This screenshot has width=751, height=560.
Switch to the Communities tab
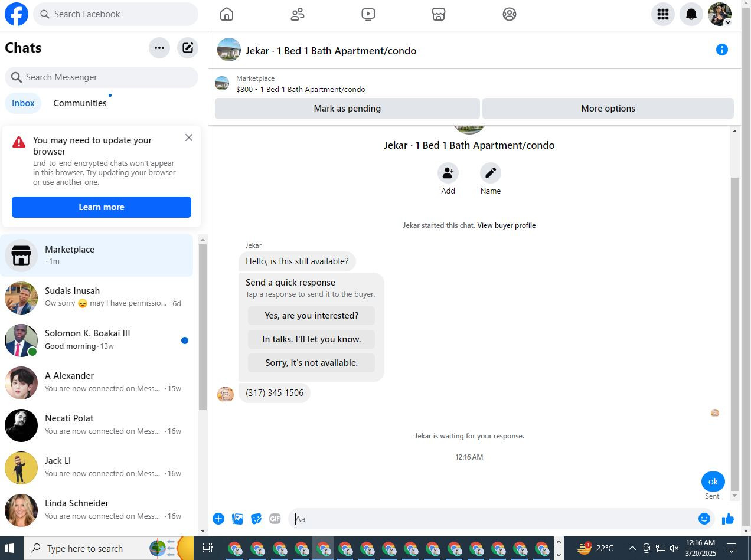[80, 103]
